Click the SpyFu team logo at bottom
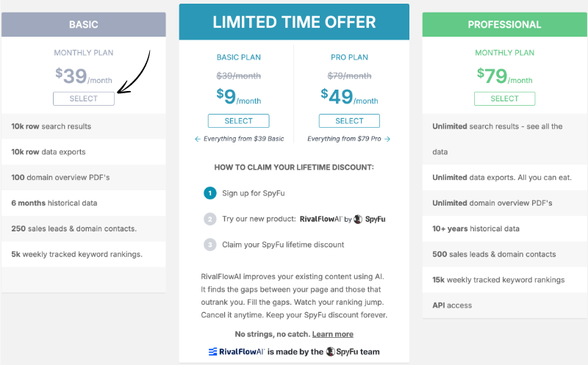 [x=330, y=352]
